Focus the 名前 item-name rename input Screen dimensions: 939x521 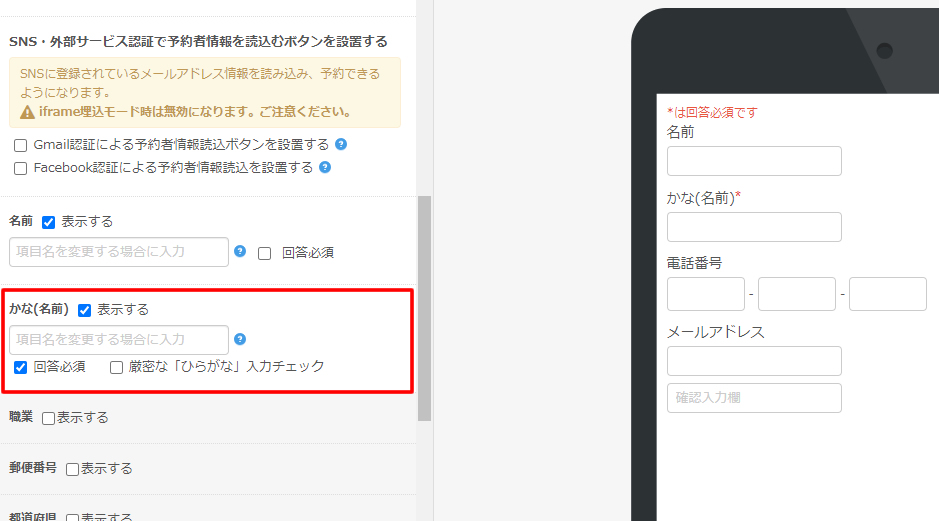point(119,252)
